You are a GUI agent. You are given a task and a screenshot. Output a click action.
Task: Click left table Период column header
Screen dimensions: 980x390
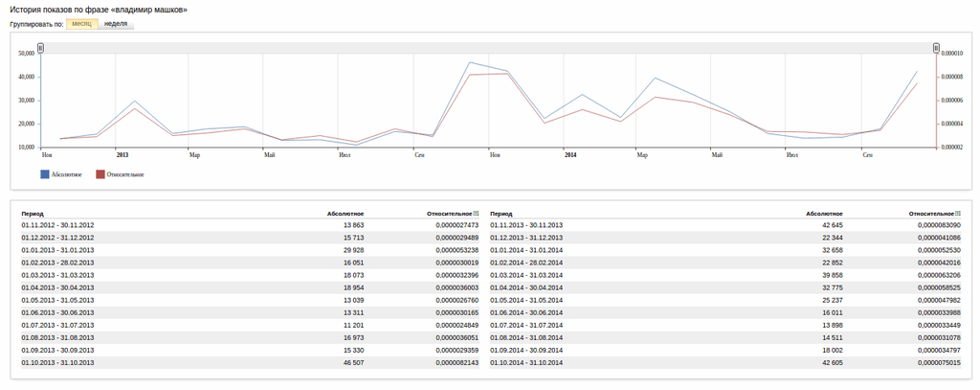(x=33, y=214)
